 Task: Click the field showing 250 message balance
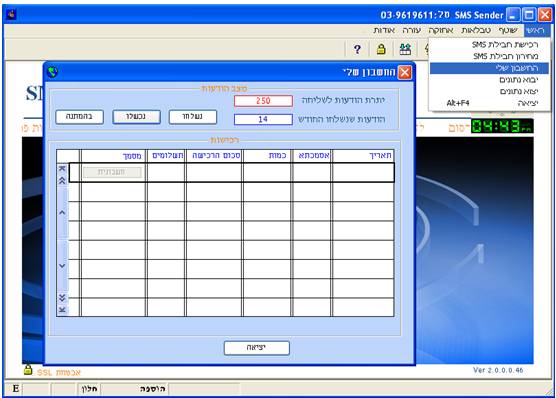263,101
